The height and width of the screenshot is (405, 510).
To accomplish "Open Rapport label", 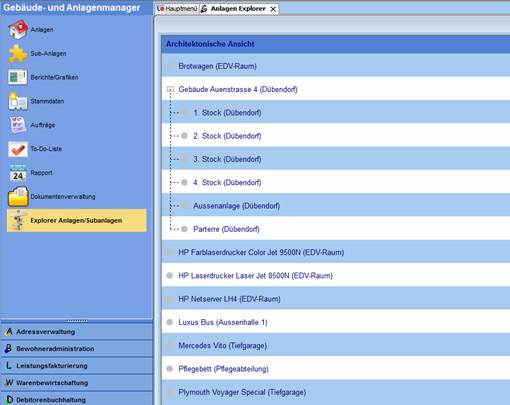I will pos(41,173).
